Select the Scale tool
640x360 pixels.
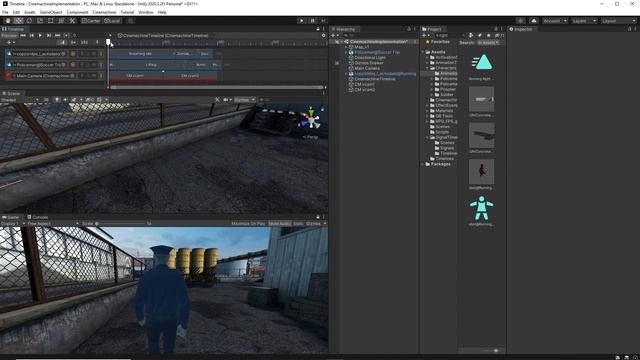[x=40, y=20]
